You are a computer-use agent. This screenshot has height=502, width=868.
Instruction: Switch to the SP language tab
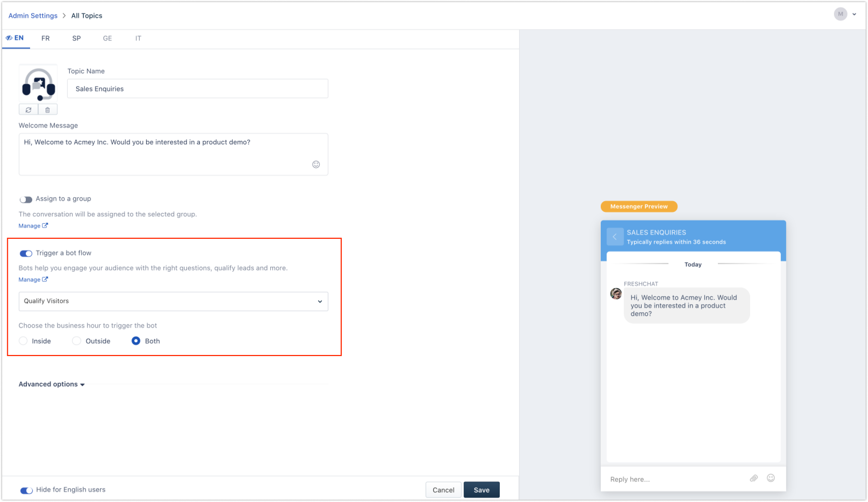coord(76,38)
